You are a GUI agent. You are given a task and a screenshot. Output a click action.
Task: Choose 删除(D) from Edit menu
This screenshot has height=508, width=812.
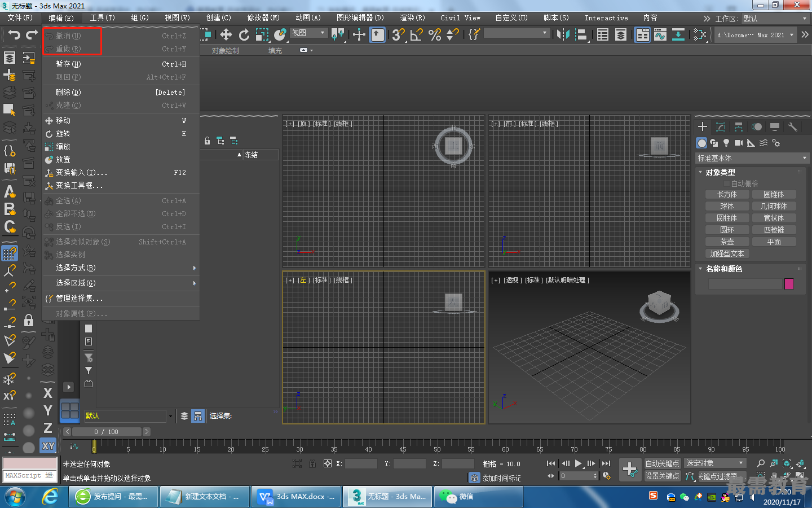[x=121, y=92]
